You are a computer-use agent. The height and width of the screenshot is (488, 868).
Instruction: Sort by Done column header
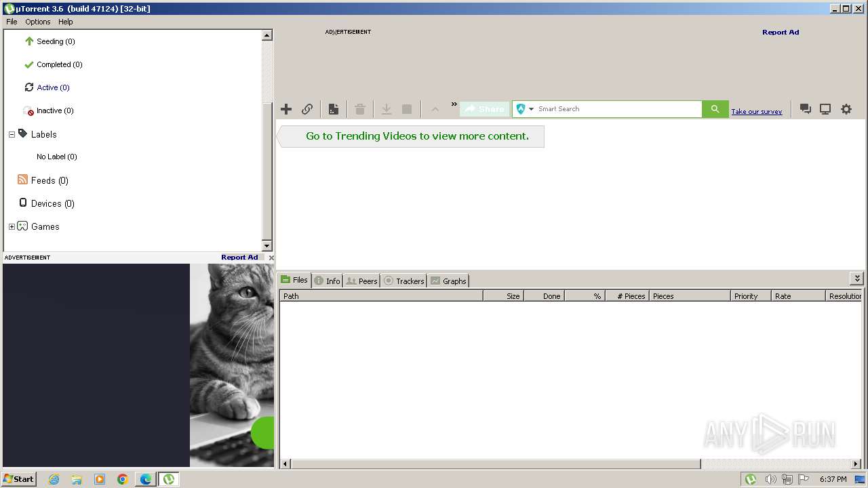[x=544, y=296]
